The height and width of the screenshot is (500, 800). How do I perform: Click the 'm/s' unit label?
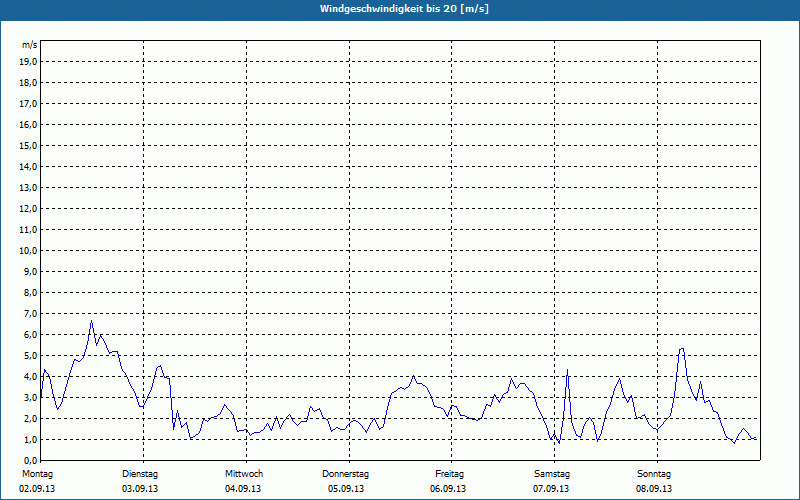click(30, 45)
